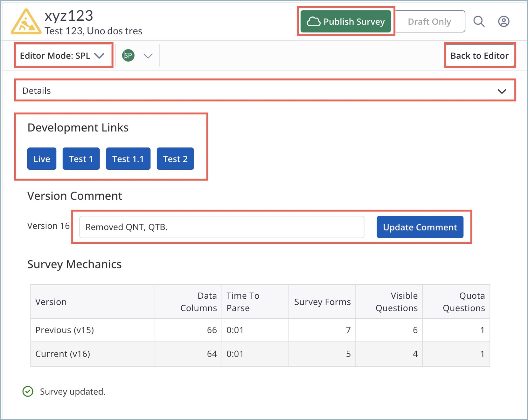Click the Version 16 label
Viewport: 528px width, 420px height.
tap(48, 226)
